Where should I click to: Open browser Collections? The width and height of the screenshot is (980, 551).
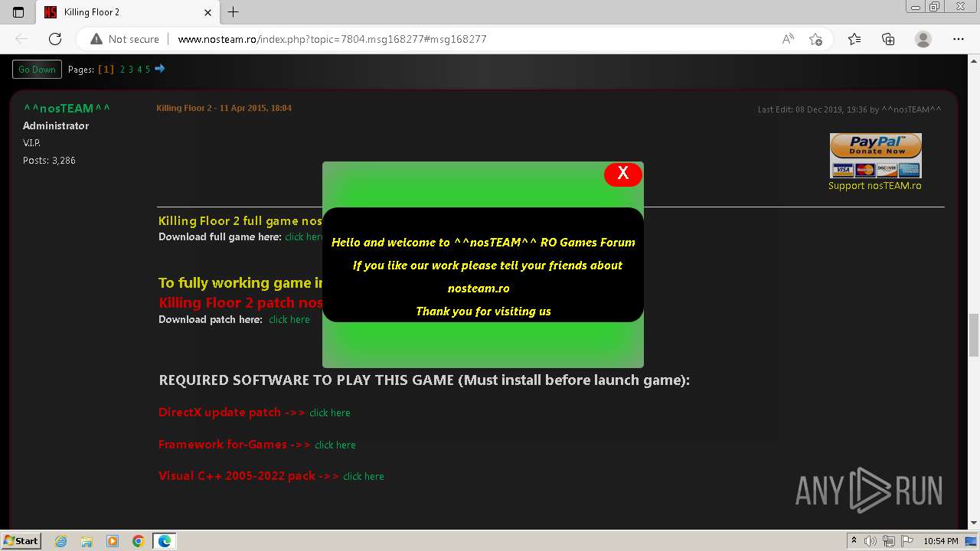[888, 39]
